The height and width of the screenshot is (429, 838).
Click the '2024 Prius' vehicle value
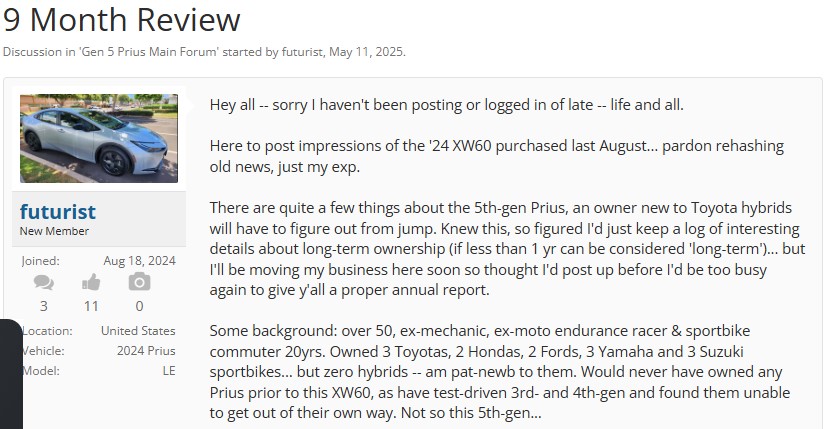pos(144,351)
